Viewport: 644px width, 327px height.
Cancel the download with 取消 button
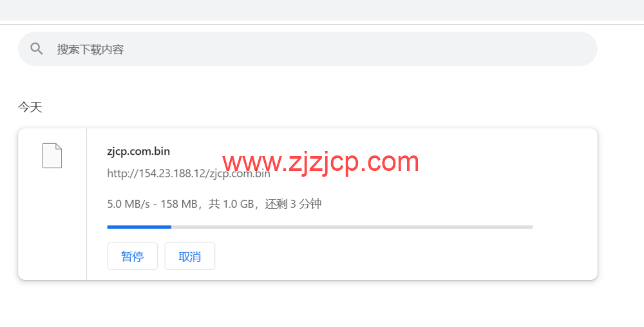point(190,256)
